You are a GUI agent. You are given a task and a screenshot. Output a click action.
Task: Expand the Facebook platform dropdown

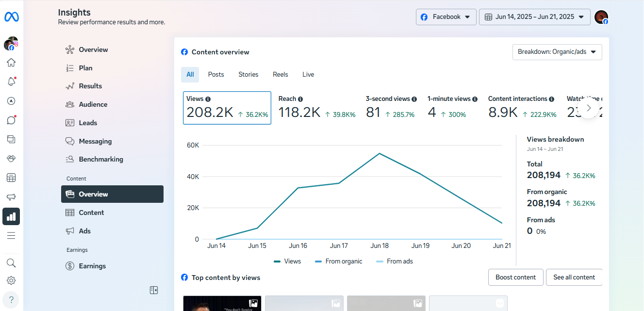pyautogui.click(x=446, y=17)
